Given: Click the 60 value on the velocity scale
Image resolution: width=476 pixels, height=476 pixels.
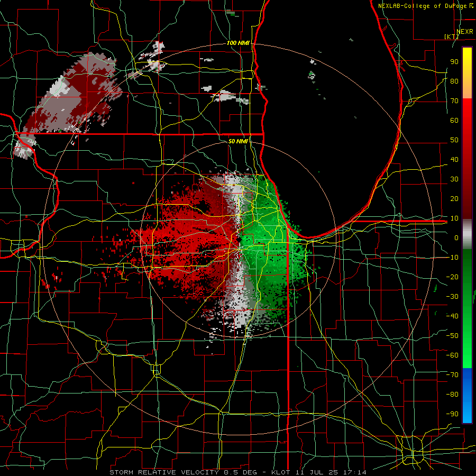Looking at the screenshot, I should 454,121.
